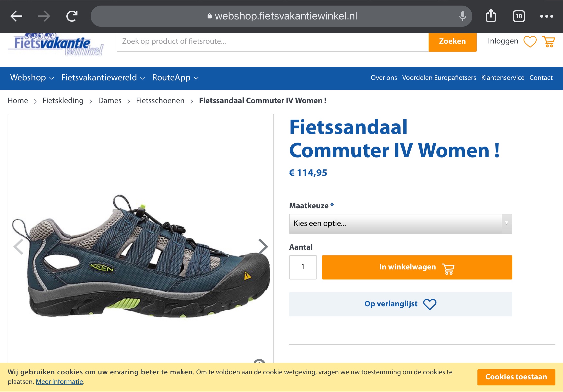Go to Fietsschoenen breadcrumb

tap(160, 101)
